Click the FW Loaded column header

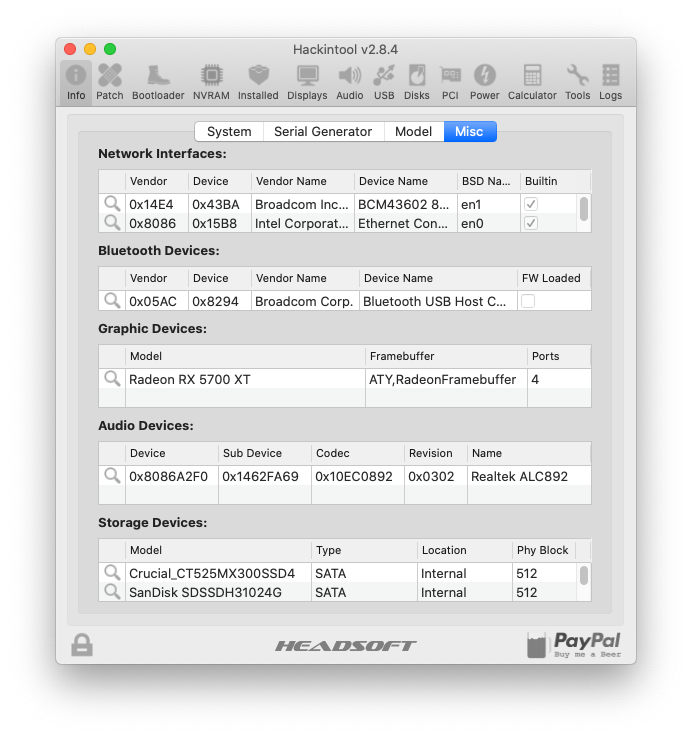(x=554, y=278)
